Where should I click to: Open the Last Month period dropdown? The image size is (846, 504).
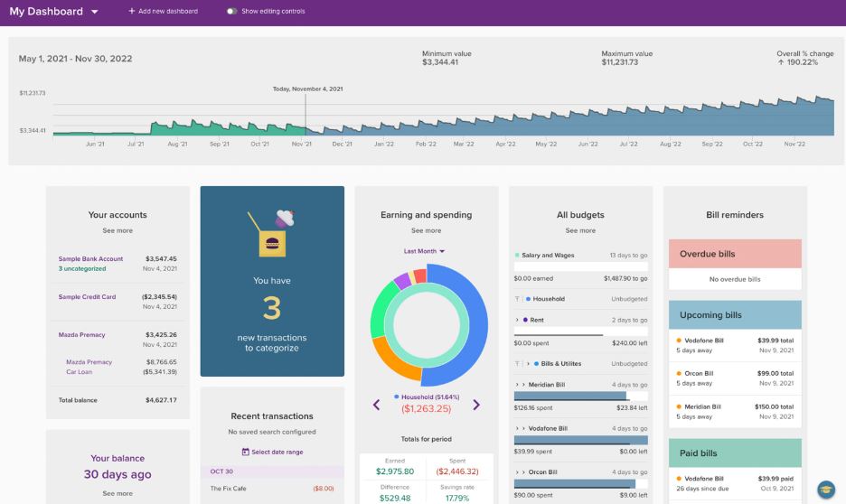coord(425,251)
